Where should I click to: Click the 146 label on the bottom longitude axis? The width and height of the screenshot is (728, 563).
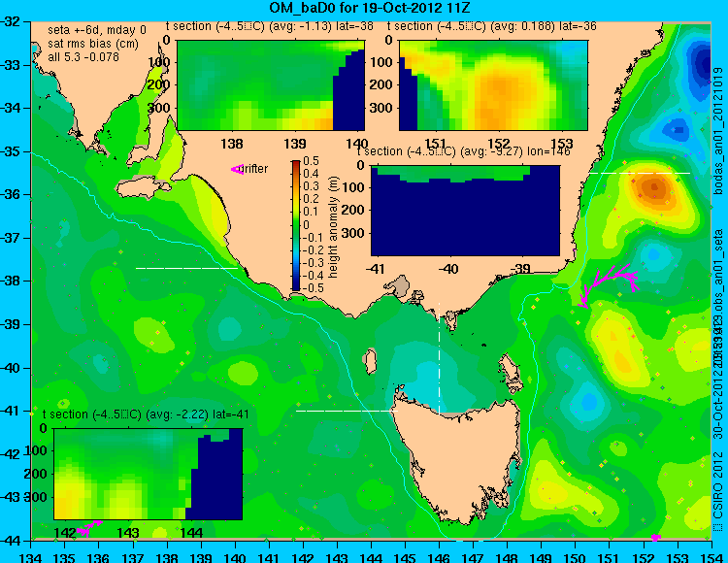[x=439, y=556]
